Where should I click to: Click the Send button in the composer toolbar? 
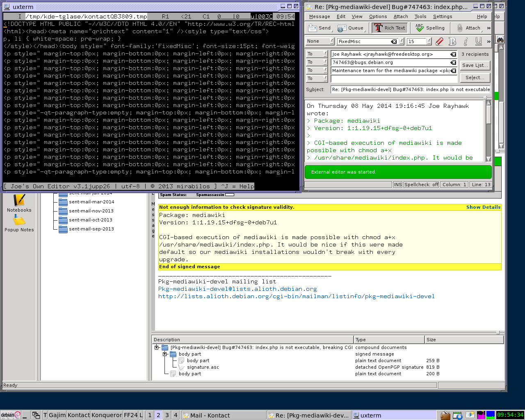coord(319,28)
